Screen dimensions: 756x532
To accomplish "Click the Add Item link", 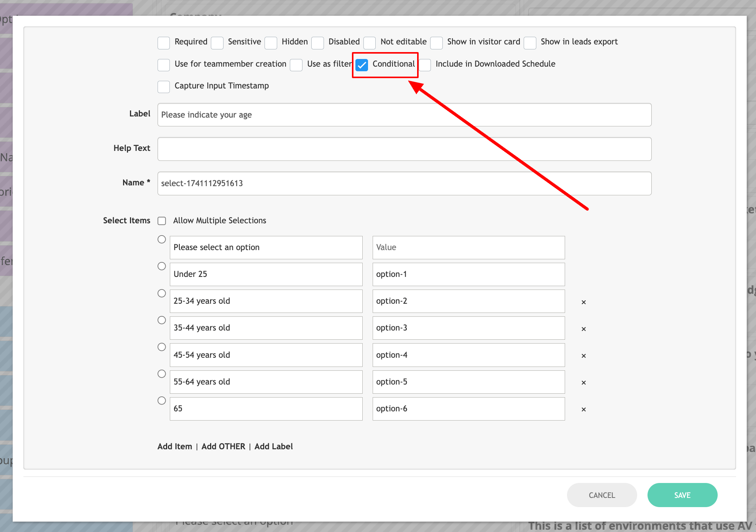I will tap(175, 447).
